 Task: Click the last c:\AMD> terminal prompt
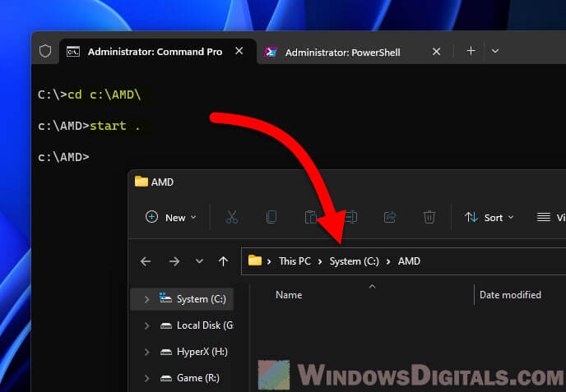click(x=63, y=157)
